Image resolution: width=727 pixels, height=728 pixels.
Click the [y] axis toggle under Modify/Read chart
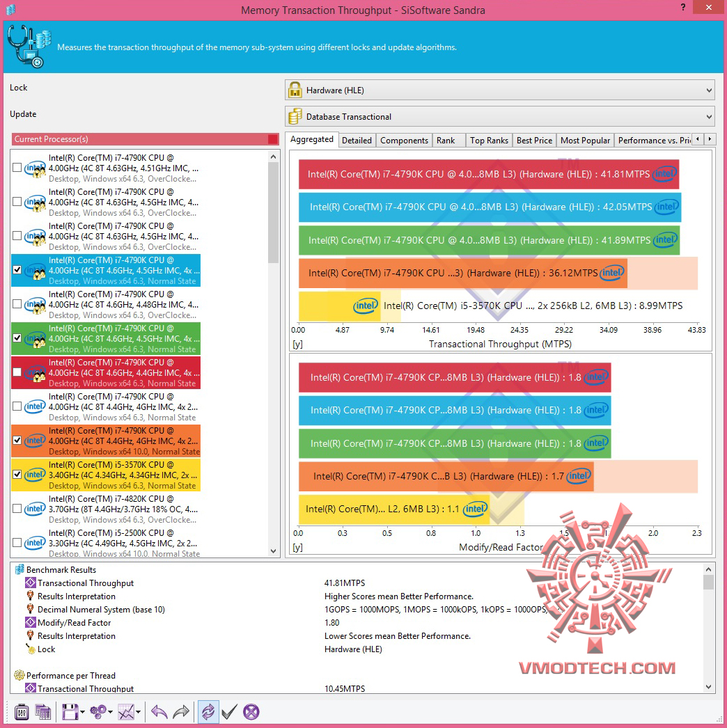coord(298,548)
